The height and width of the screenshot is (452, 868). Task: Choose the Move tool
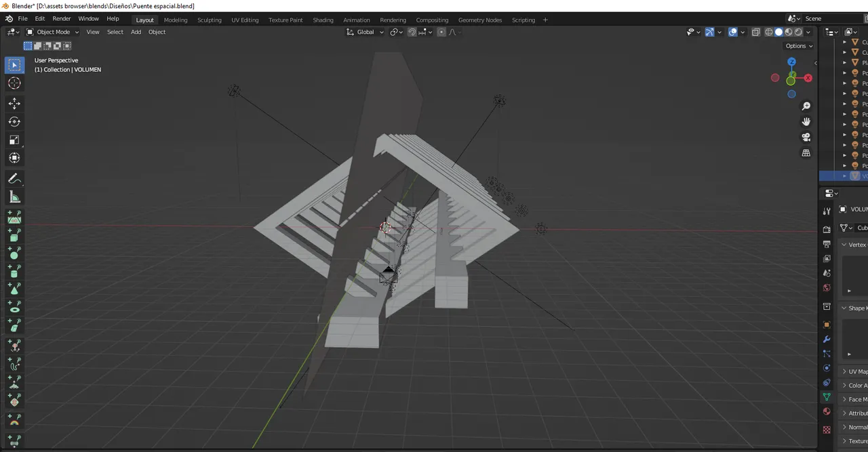14,103
